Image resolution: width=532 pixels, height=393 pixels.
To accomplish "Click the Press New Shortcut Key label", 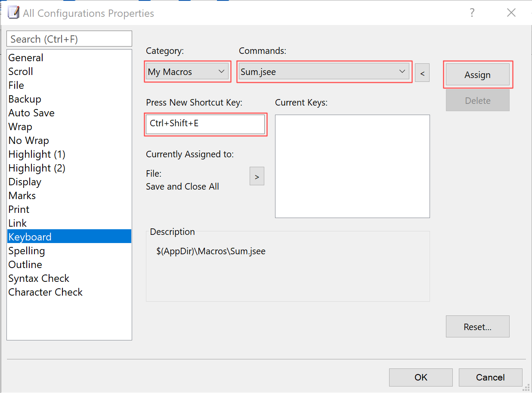I will click(x=194, y=103).
